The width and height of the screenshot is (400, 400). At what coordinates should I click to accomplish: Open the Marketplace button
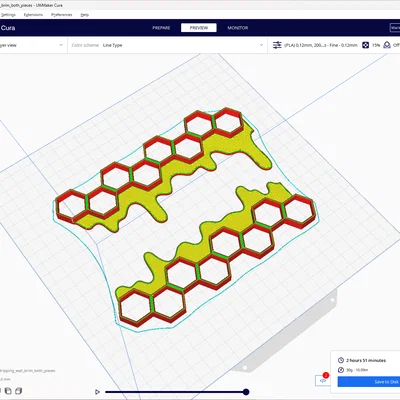pos(395,28)
